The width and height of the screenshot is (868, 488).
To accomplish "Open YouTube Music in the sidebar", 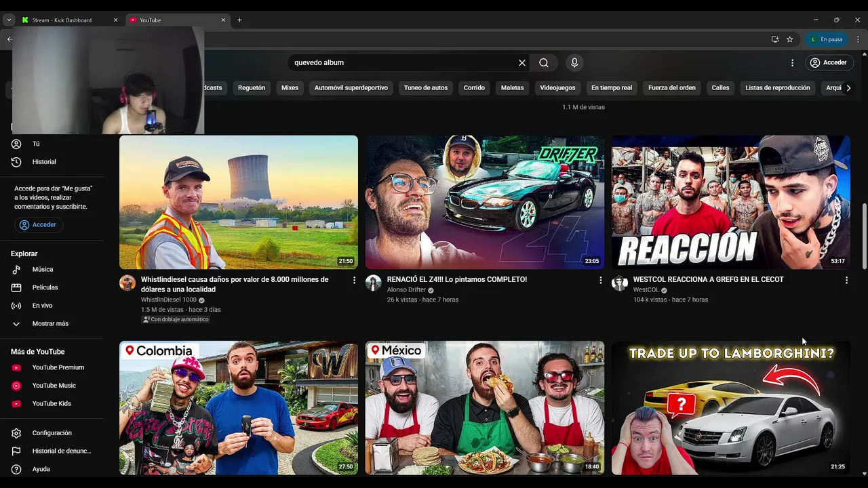I will 53,386.
